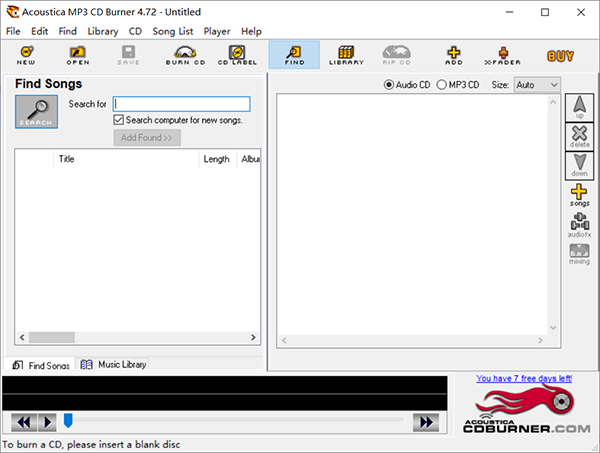Click the yellow plus songs icon
Image resolution: width=600 pixels, height=453 pixels.
tap(579, 195)
